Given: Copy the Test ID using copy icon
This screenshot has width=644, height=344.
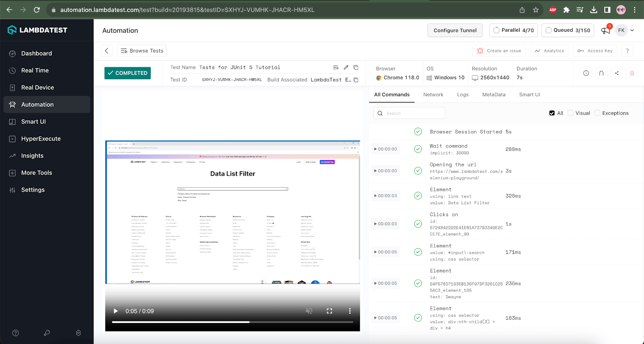Looking at the screenshot, I should (x=356, y=80).
